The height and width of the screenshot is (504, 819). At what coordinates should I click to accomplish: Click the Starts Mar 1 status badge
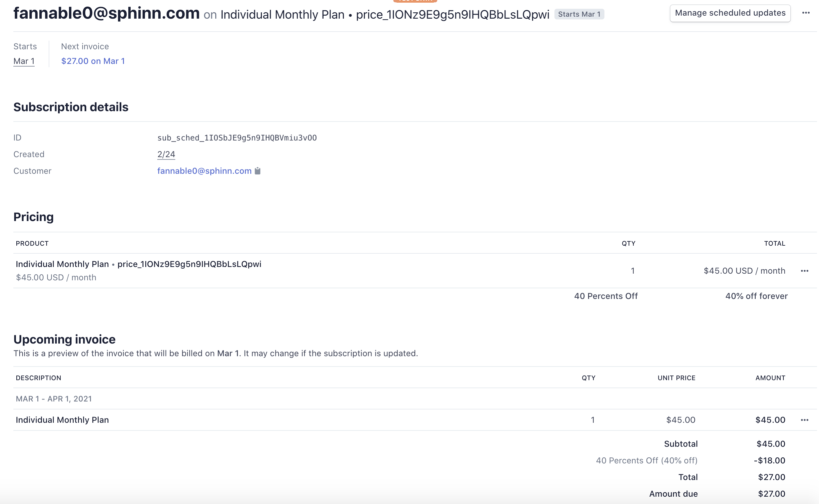(x=579, y=14)
